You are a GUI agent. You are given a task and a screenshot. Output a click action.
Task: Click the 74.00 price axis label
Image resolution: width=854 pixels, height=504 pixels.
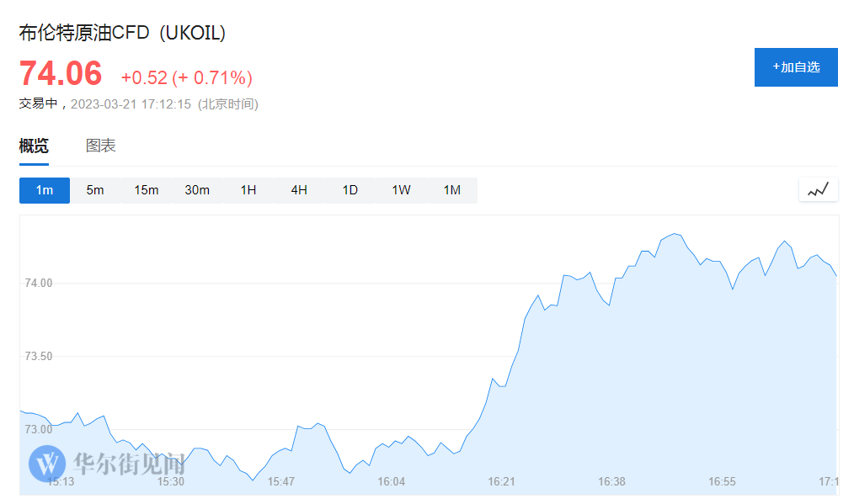(x=37, y=284)
